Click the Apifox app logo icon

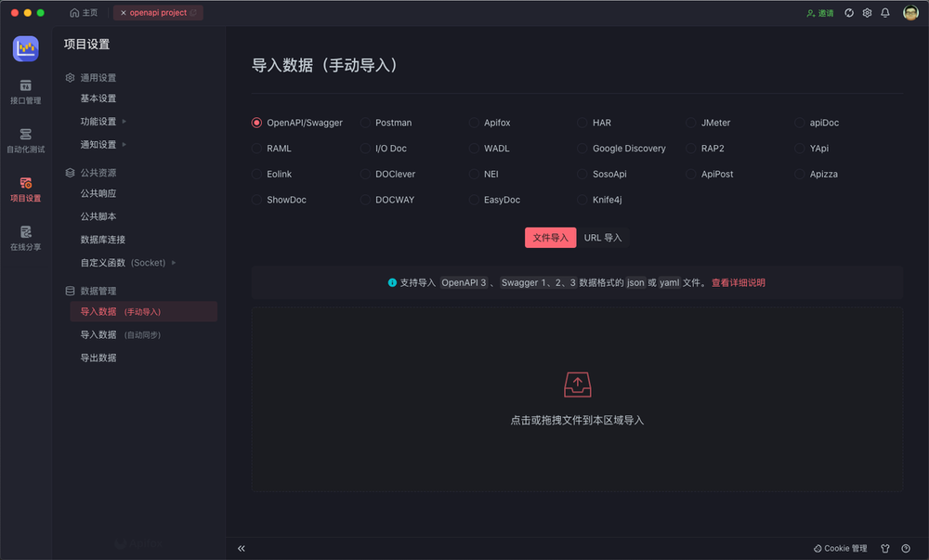point(25,48)
